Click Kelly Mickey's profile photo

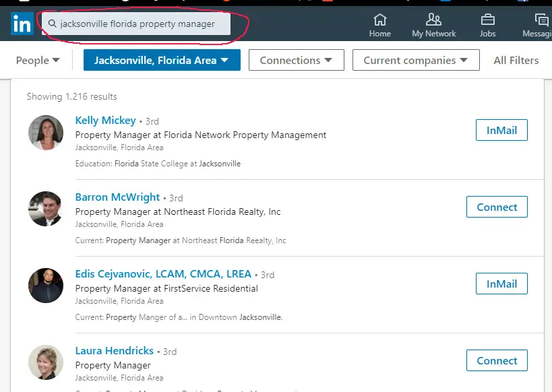click(46, 133)
